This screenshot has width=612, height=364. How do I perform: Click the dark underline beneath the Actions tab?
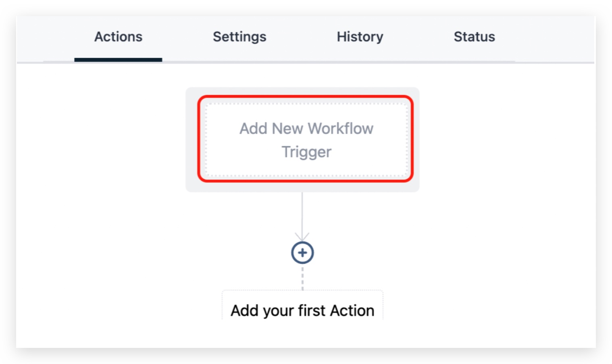click(118, 60)
